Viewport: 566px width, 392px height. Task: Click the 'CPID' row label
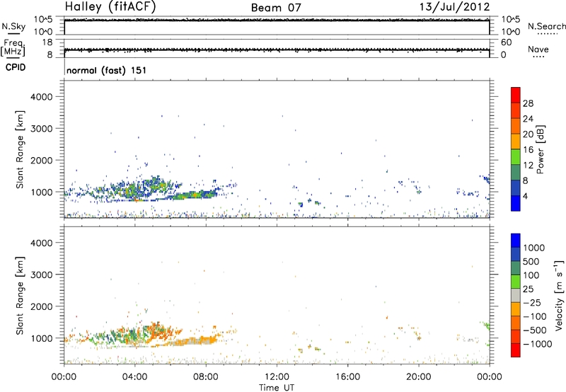15,67
